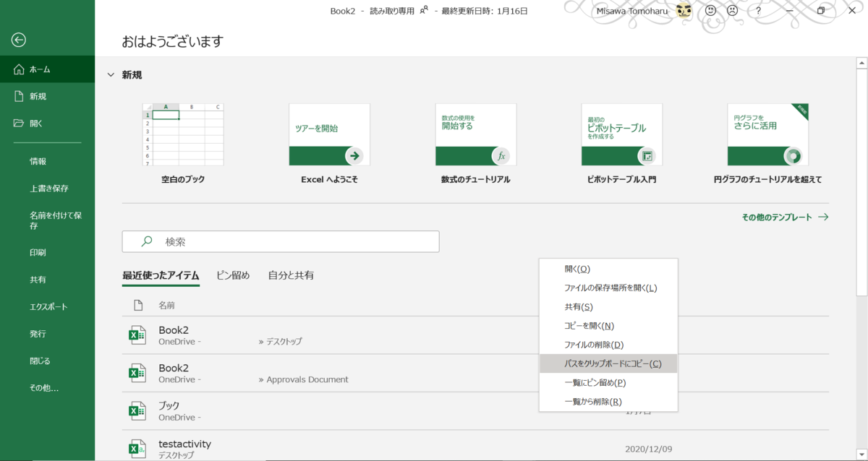
Task: Follow the その他のテンプレート link
Action: (x=785, y=217)
